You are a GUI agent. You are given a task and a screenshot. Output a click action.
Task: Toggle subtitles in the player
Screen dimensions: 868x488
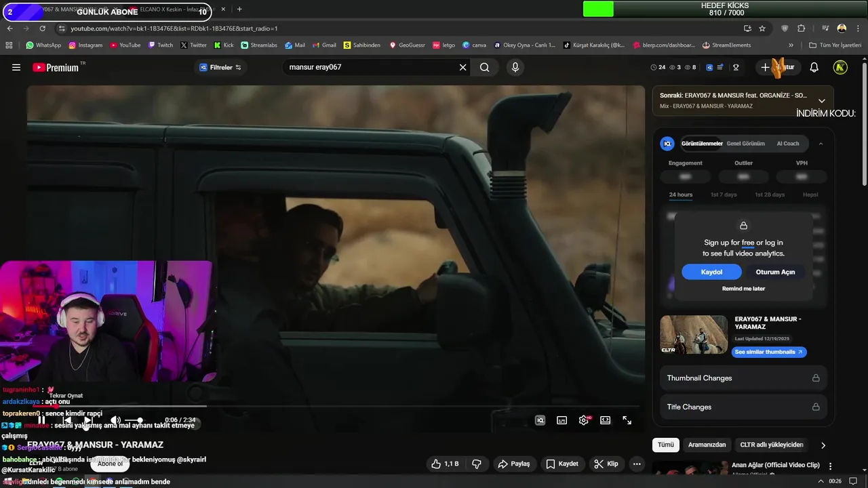pyautogui.click(x=562, y=420)
